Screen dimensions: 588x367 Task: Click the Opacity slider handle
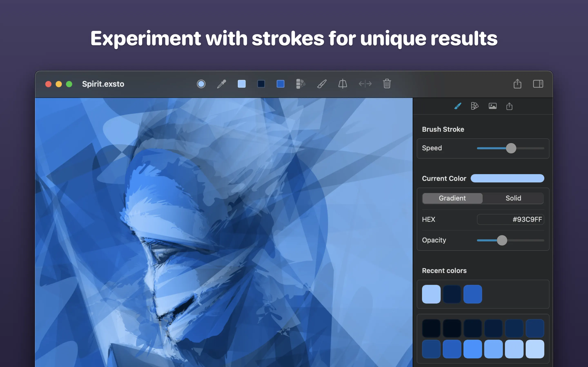click(502, 240)
